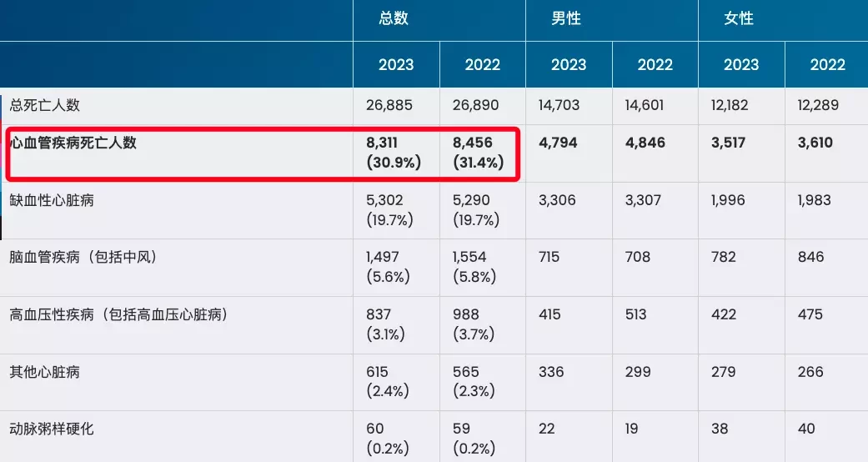Click the 2022 subheader under 总数
This screenshot has height=462, width=868.
pos(482,65)
